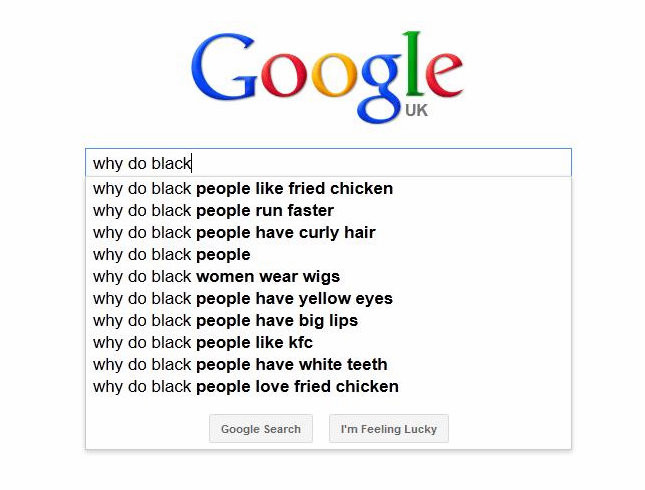
Task: Select suggestion 'people have big lips'
Action: (x=328, y=320)
